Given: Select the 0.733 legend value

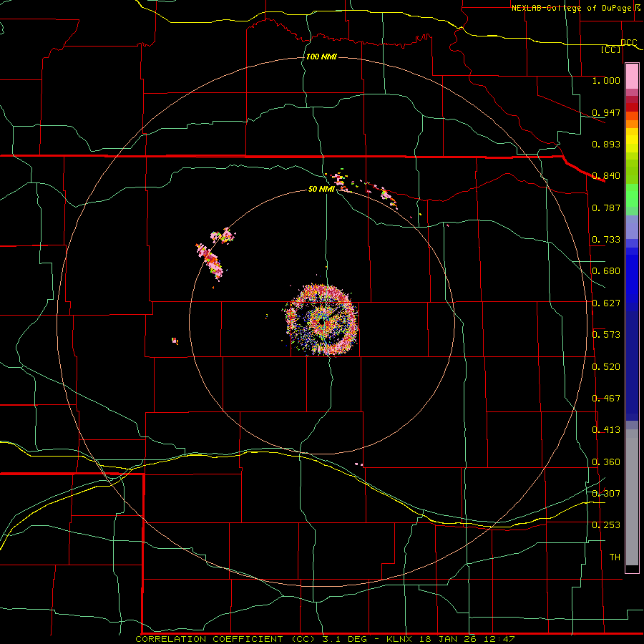Looking at the screenshot, I should (606, 240).
